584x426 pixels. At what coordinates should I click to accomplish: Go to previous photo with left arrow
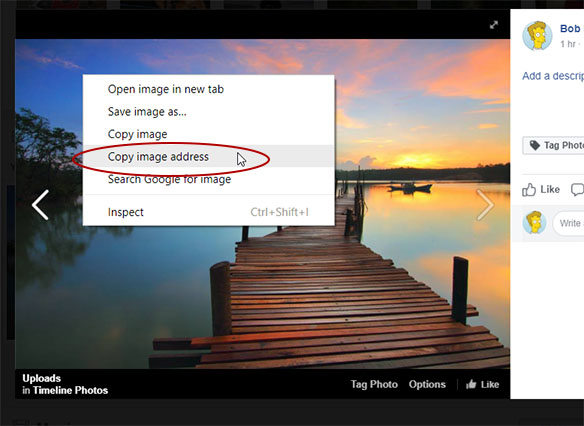point(40,205)
